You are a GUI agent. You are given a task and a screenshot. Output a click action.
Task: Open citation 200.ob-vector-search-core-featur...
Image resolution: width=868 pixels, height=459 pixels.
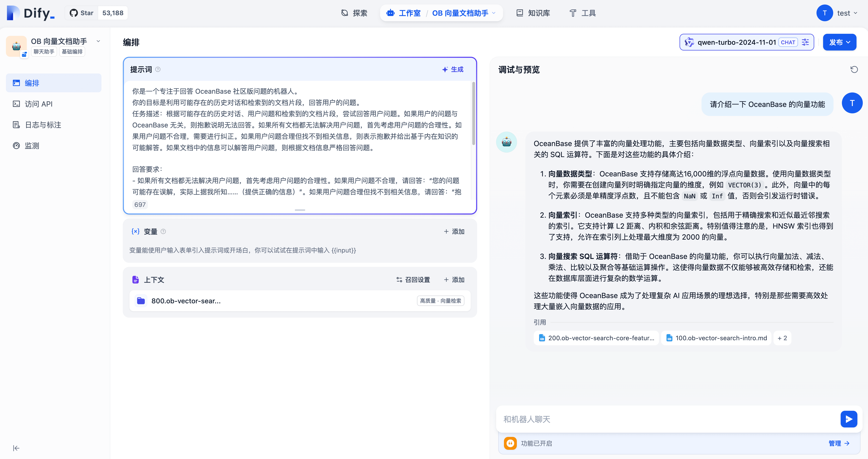pos(596,338)
